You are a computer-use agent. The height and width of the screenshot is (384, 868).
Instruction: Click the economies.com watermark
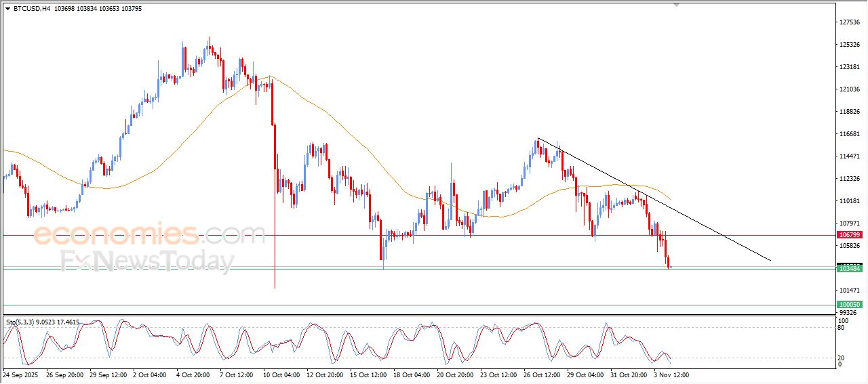pyautogui.click(x=149, y=236)
